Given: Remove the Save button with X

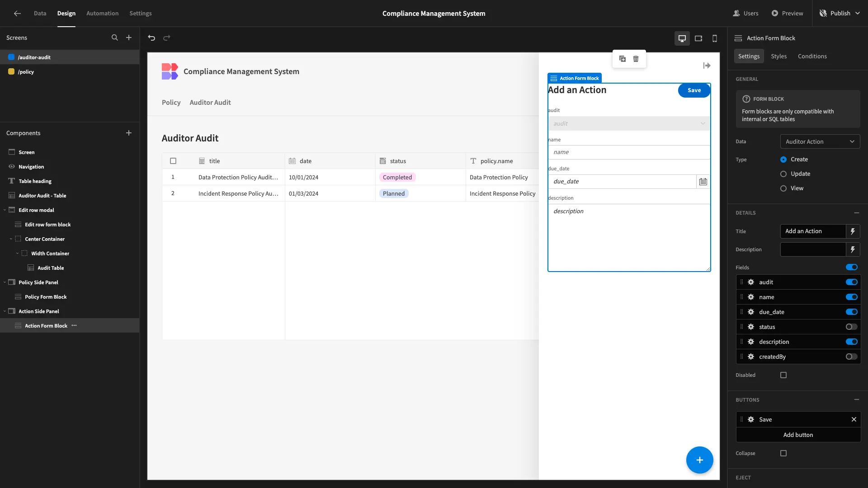Looking at the screenshot, I should click(x=854, y=419).
